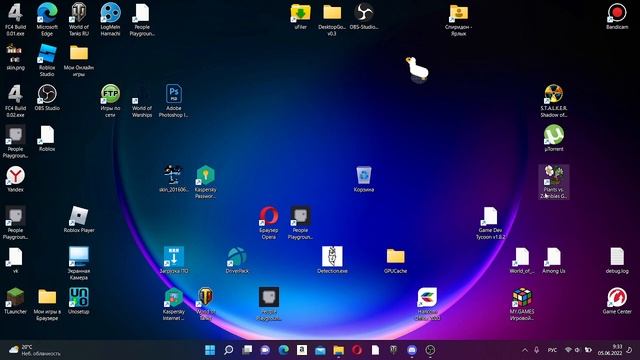Screen dimensions: 640x360
Task: Open the GPUCache folder
Action: (x=396, y=260)
